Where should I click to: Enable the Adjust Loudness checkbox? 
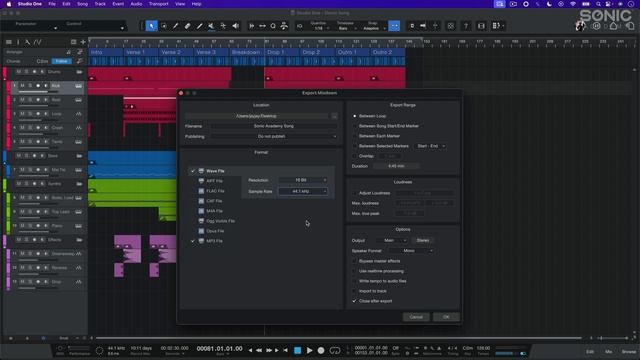(354, 193)
